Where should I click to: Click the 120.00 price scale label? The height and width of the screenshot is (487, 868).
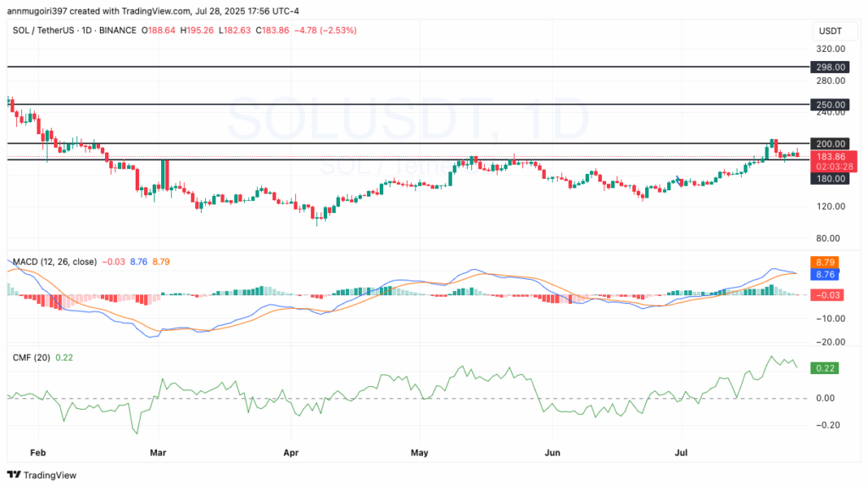coord(831,207)
